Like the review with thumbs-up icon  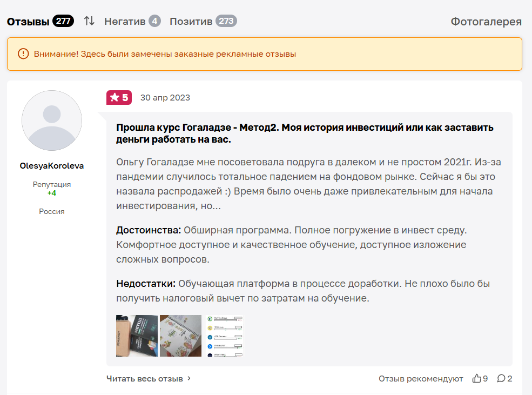[476, 378]
